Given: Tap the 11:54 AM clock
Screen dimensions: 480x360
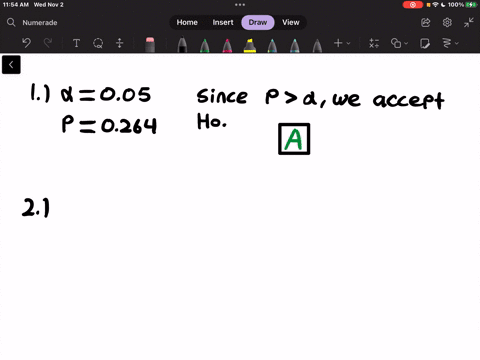Looking at the screenshot, I should click(x=16, y=5).
